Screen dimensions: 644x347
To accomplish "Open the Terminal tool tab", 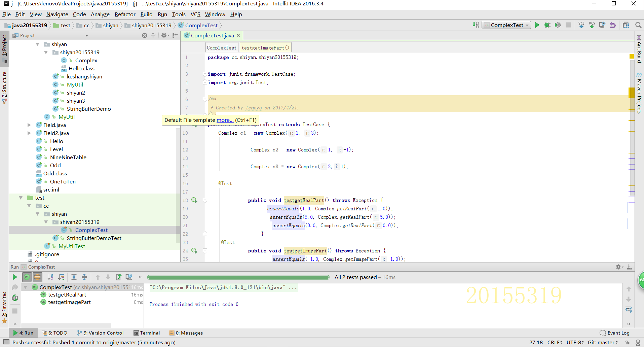I will pyautogui.click(x=147, y=333).
